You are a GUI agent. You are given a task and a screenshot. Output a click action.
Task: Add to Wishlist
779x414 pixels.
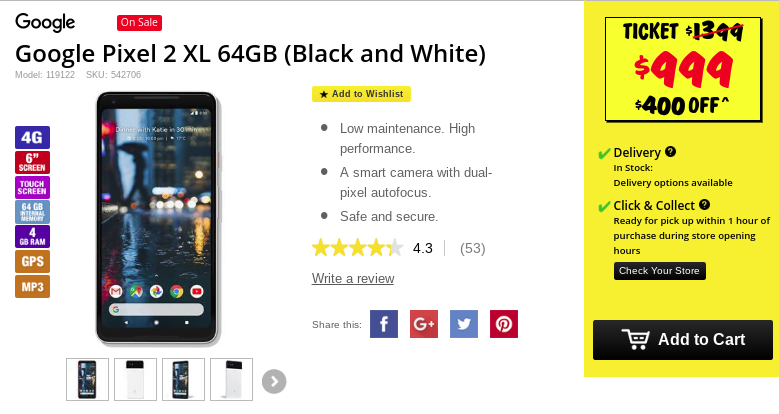(x=361, y=94)
